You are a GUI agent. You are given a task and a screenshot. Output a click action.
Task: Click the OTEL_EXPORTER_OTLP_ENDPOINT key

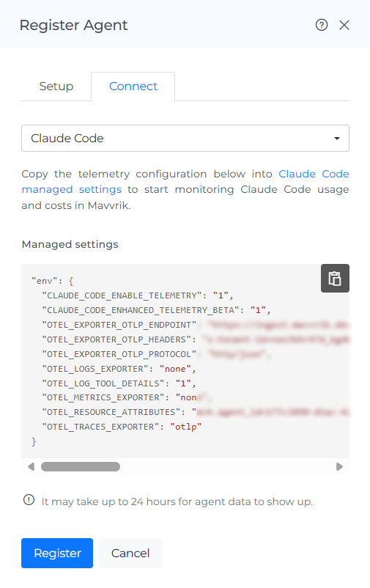tap(119, 325)
